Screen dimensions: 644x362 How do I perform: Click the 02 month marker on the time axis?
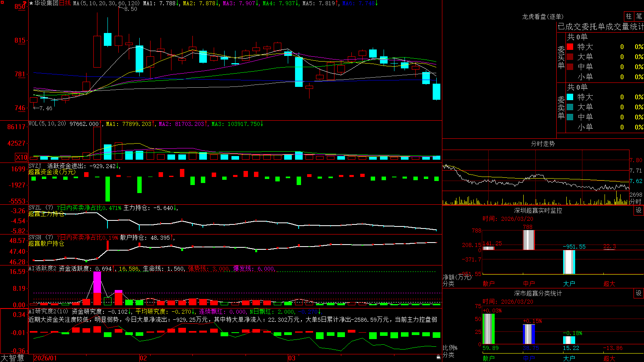click(143, 358)
